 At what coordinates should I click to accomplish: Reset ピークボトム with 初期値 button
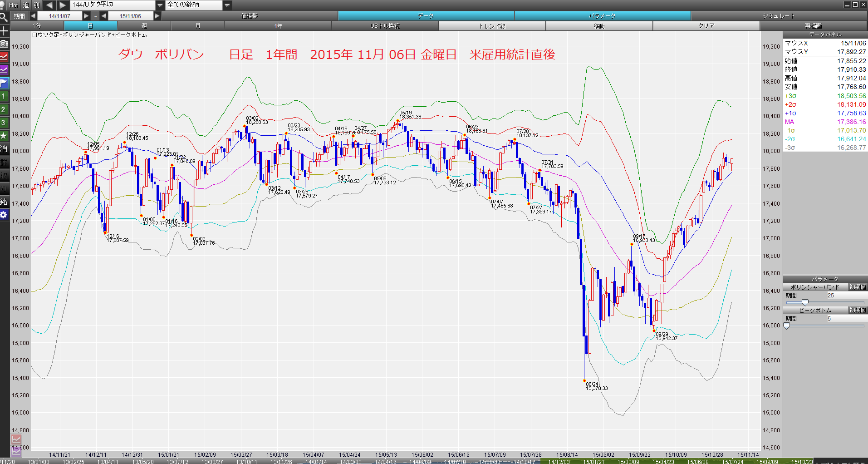pos(858,310)
